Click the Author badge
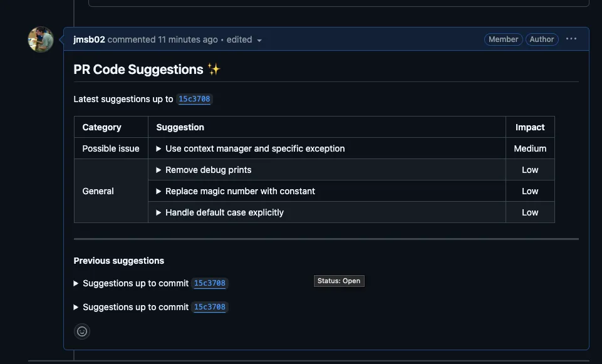This screenshot has width=602, height=364. pyautogui.click(x=542, y=39)
